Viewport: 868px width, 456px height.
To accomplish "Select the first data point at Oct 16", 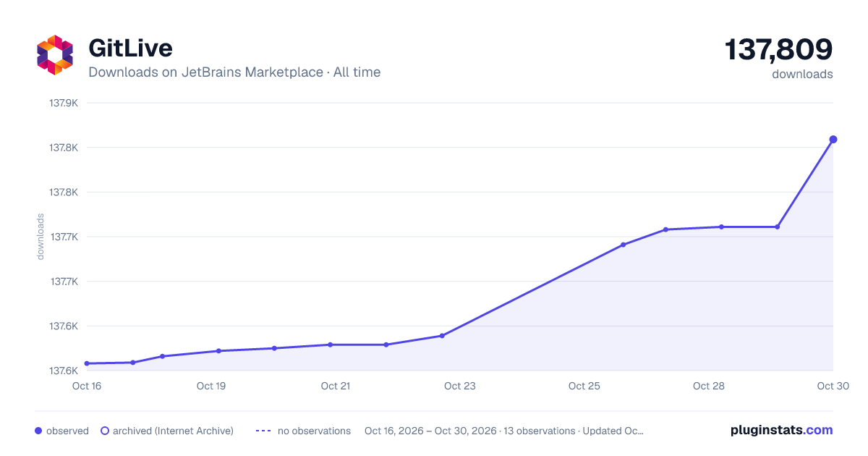I will pyautogui.click(x=87, y=363).
